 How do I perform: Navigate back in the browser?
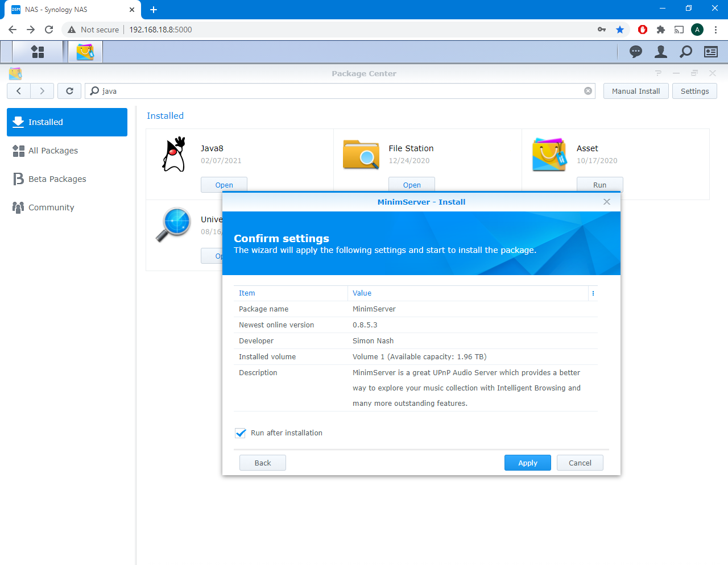pyautogui.click(x=13, y=30)
